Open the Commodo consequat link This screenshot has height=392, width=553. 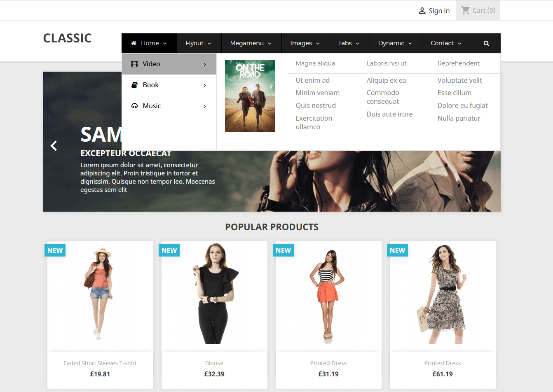pyautogui.click(x=383, y=97)
